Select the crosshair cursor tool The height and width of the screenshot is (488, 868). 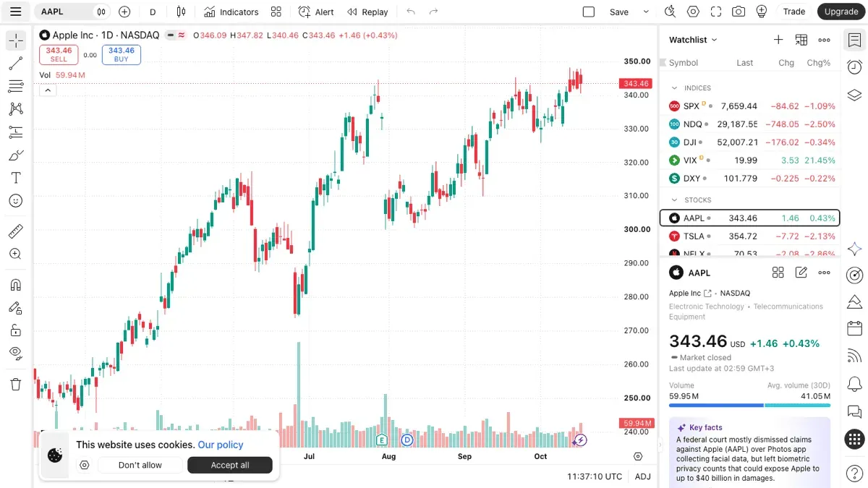(x=15, y=40)
